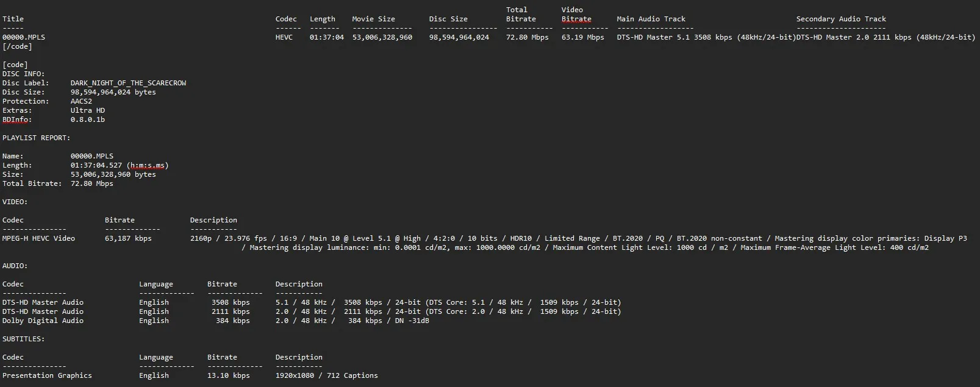980x387 pixels.
Task: Click the 0.8.0.1b version number
Action: [88, 119]
